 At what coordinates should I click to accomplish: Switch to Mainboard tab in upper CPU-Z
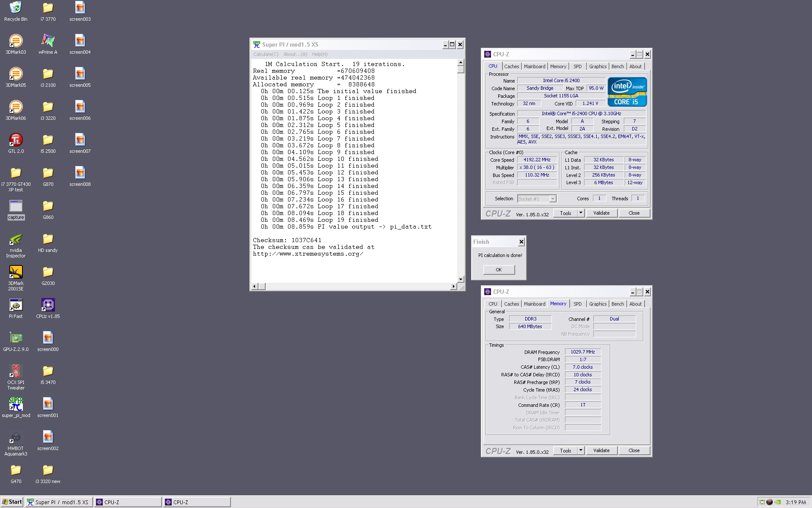(x=535, y=66)
